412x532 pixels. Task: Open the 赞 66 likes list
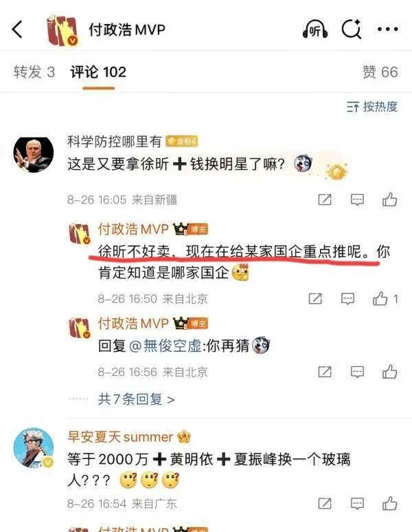[380, 72]
